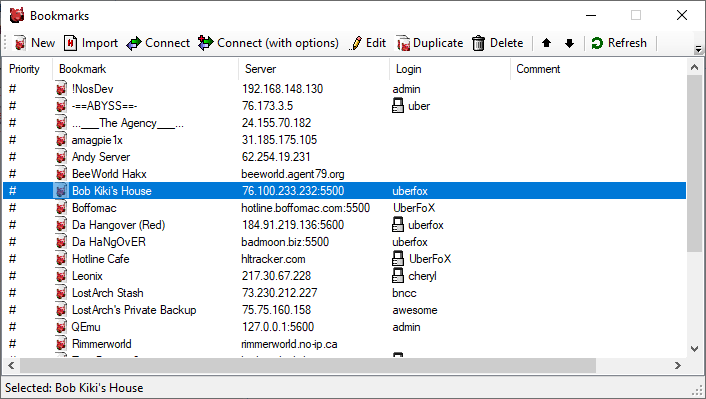Move bookmark down with down arrow

[x=569, y=43]
